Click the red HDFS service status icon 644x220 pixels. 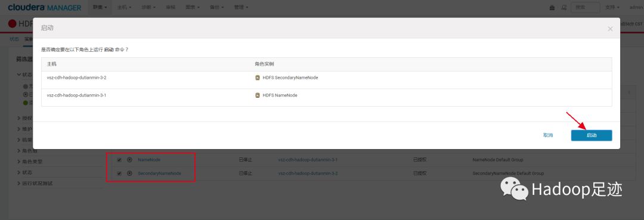pos(13,24)
